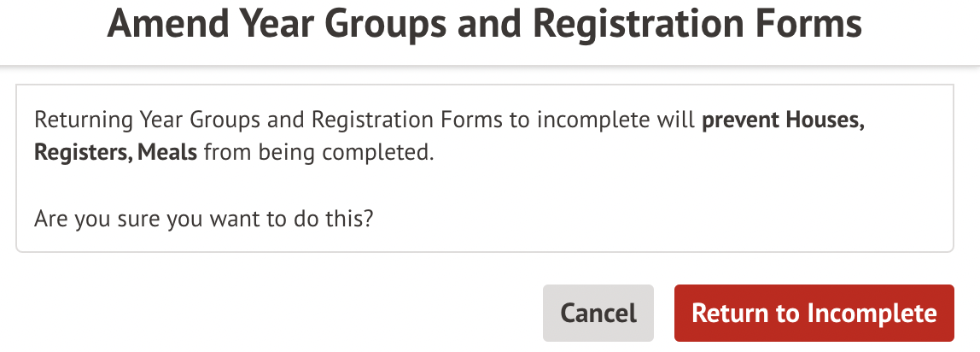Click the "Are you sure you want to do this?" question
This screenshot has width=980, height=352.
pos(204,219)
